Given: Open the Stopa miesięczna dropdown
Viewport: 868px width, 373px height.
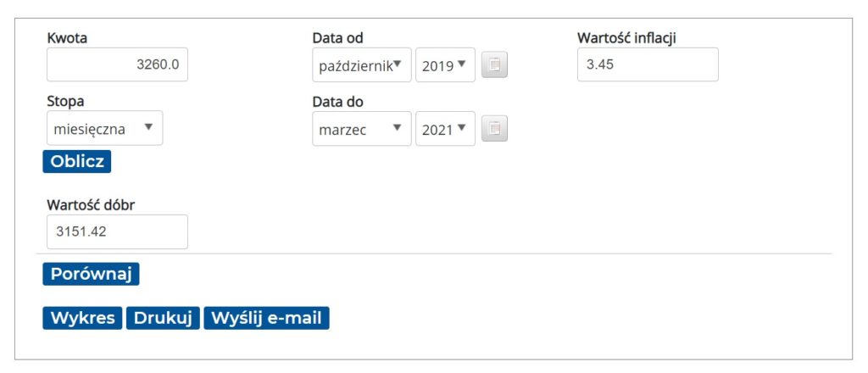Looking at the screenshot, I should 104,128.
